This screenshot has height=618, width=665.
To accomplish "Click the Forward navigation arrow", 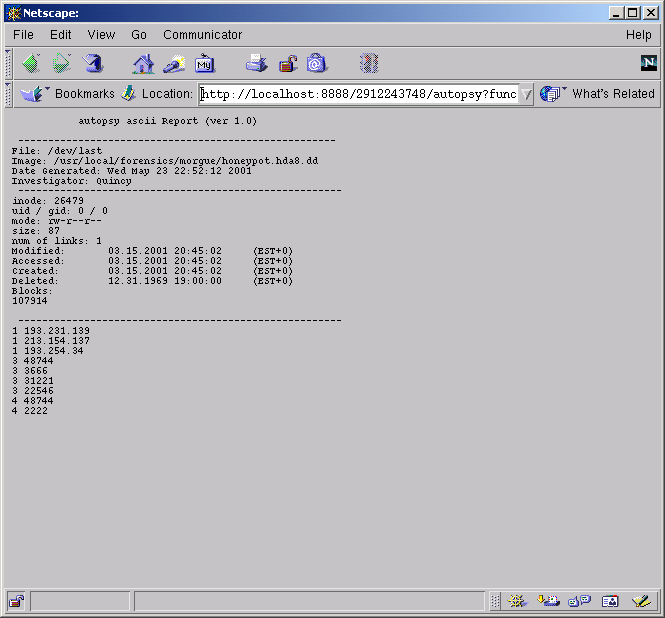I will tap(62, 64).
